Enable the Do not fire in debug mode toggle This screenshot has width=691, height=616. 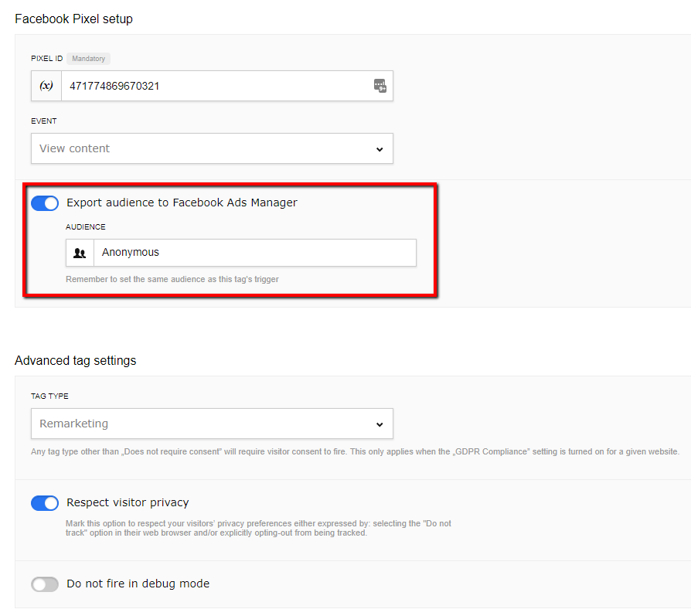click(45, 584)
